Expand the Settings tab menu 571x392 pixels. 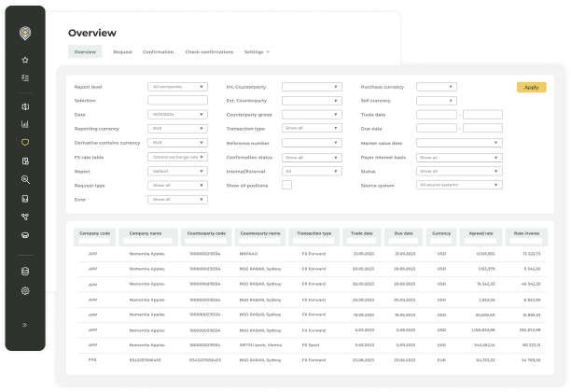pos(257,52)
